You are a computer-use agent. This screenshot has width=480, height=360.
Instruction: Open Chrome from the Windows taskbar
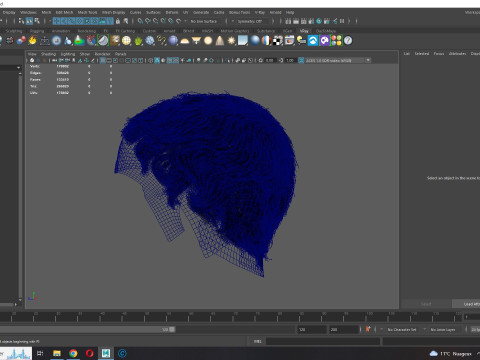tap(73, 353)
